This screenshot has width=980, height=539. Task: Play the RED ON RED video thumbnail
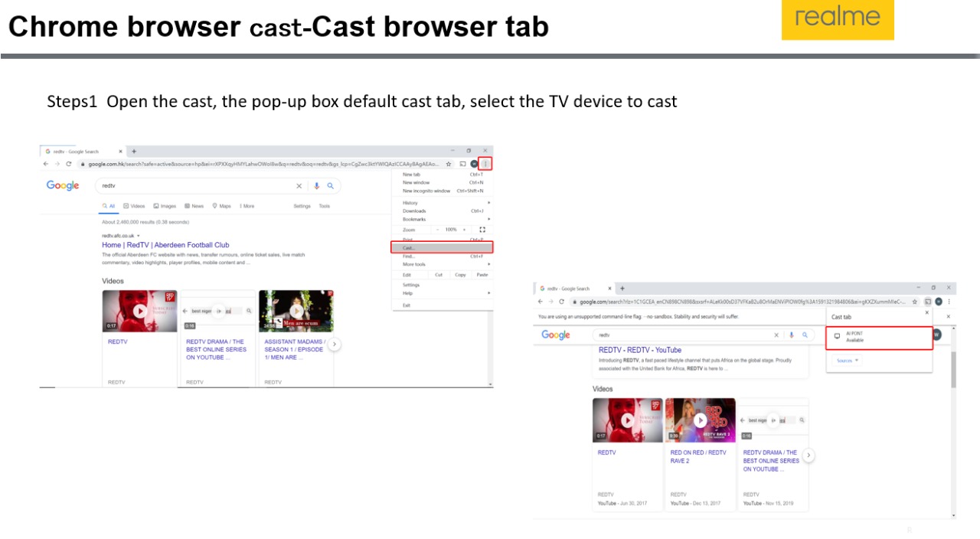pos(700,420)
